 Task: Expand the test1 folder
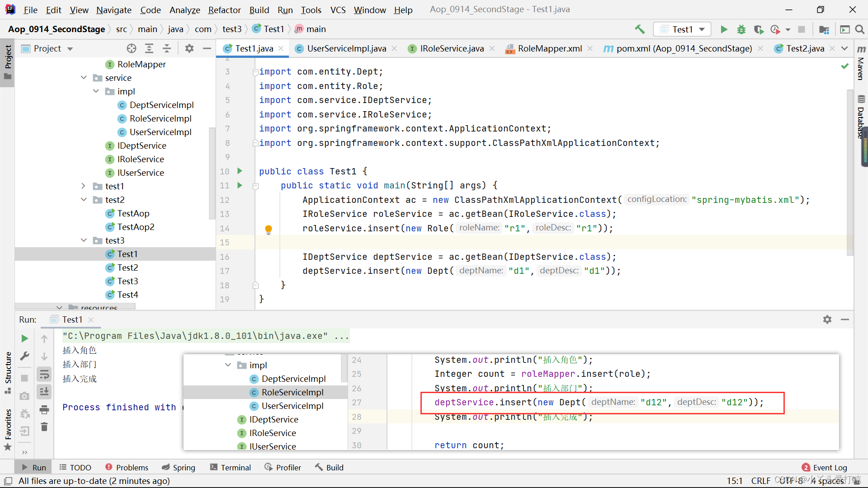point(84,186)
